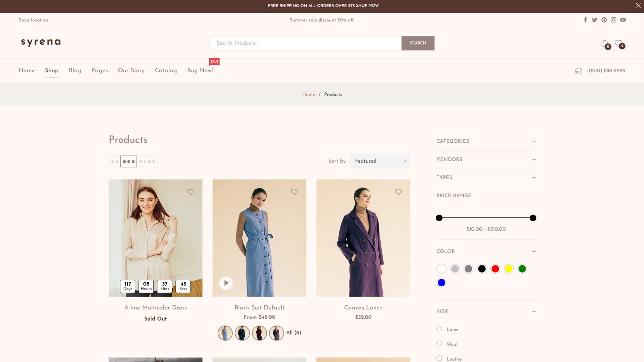Call the +(800) 888 9999 number
This screenshot has width=644, height=362.
(605, 71)
